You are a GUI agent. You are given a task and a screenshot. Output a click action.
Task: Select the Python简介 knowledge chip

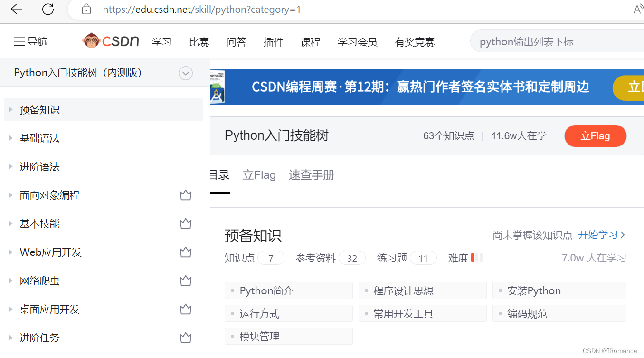(x=288, y=290)
